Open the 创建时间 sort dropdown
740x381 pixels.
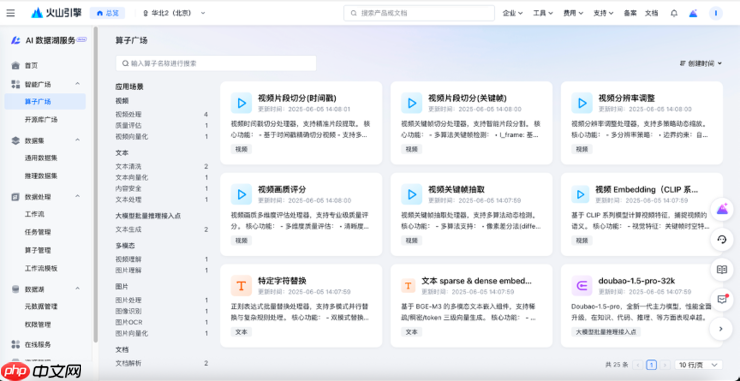(700, 63)
